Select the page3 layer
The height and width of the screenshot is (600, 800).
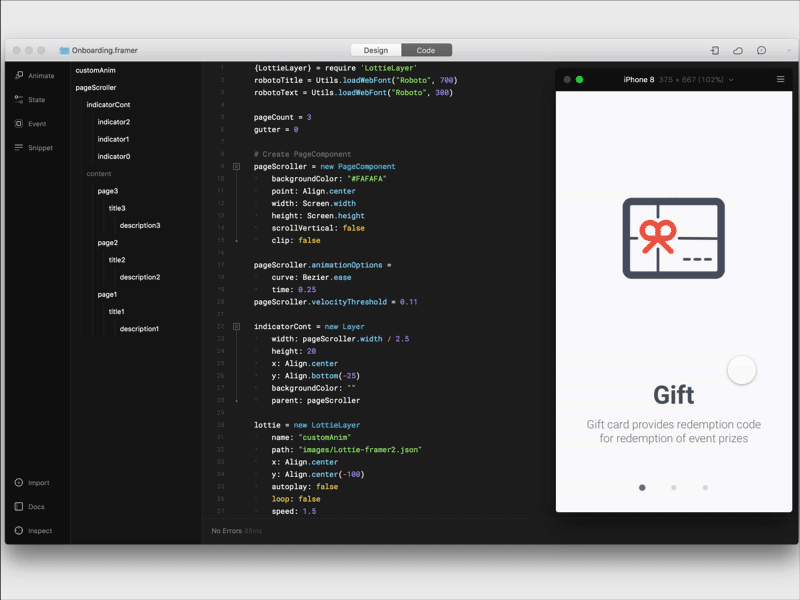tap(108, 191)
